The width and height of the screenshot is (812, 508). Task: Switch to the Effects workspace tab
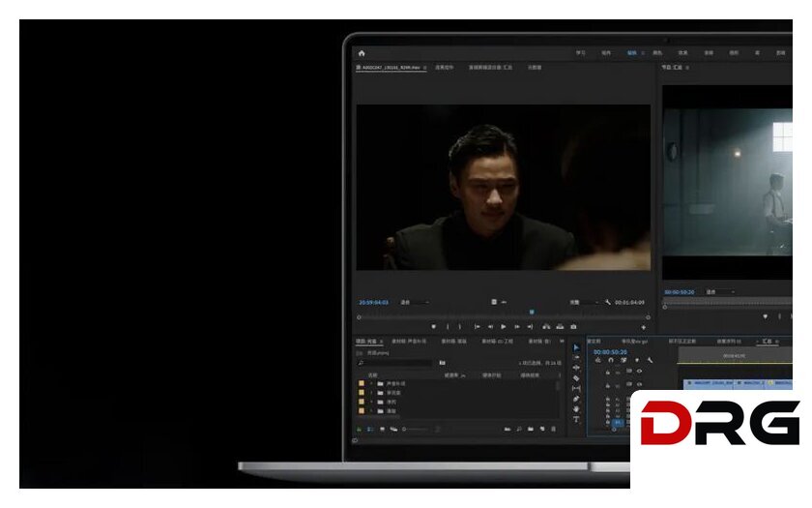(683, 53)
